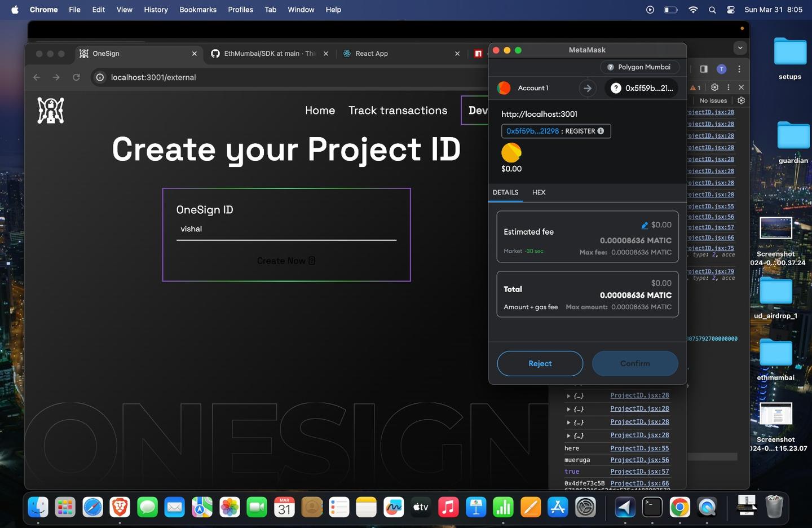The width and height of the screenshot is (812, 528).
Task: Reject the MetaMask transaction
Action: coord(540,363)
